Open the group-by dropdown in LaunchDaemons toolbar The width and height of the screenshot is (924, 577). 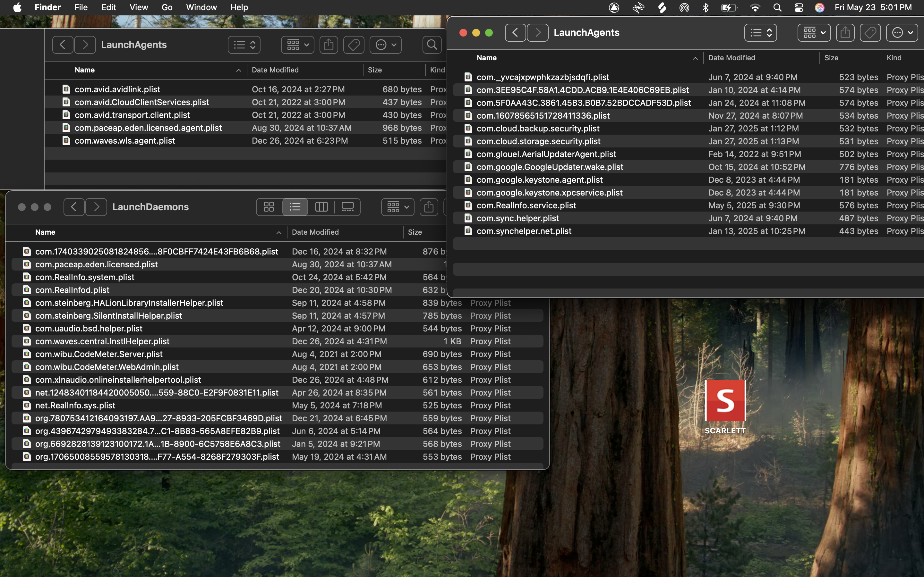[398, 207]
